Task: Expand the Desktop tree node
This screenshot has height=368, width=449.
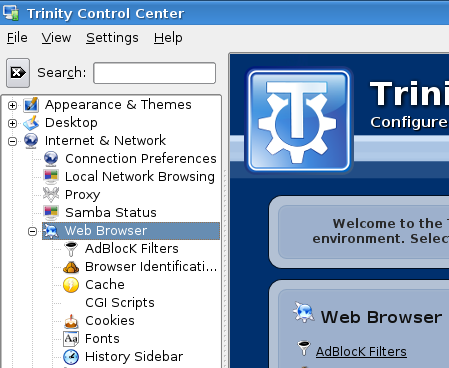Action: coord(12,123)
